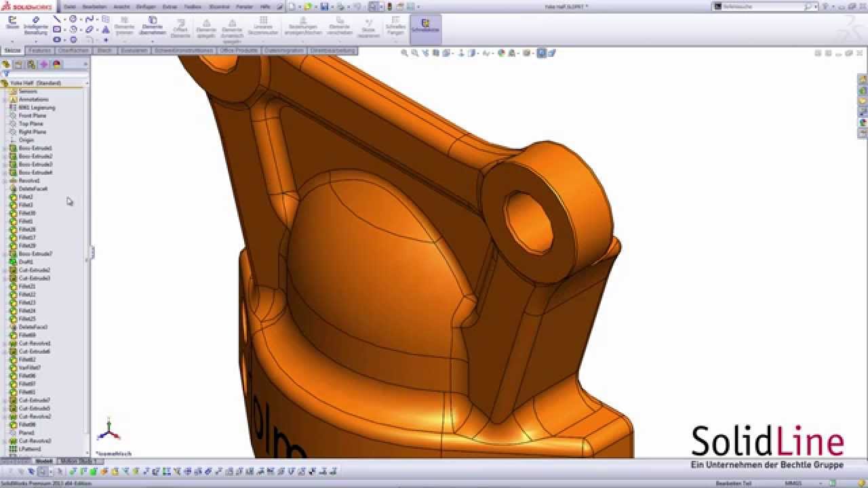The image size is (868, 488).
Task: Click the Save floppy disk icon
Action: (324, 7)
